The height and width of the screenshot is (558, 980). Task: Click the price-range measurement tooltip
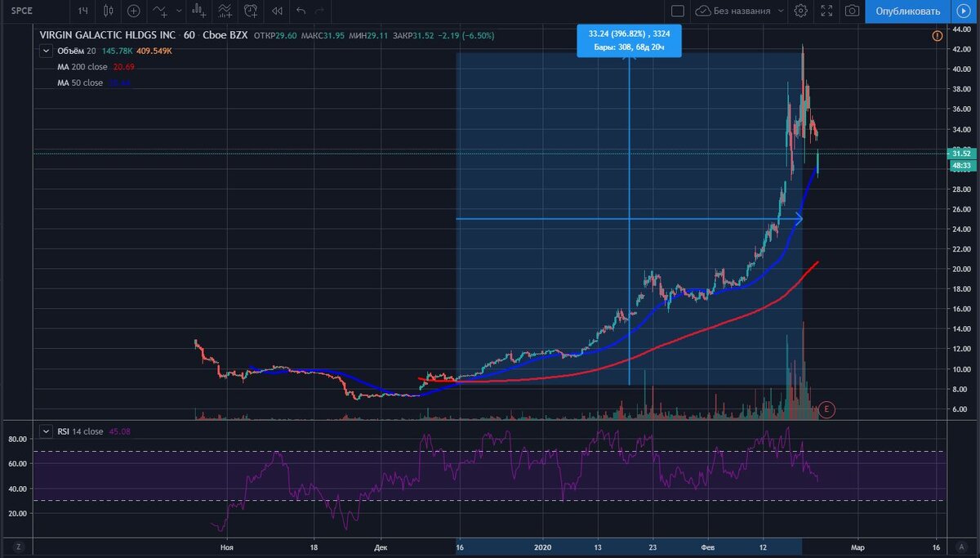(x=629, y=41)
